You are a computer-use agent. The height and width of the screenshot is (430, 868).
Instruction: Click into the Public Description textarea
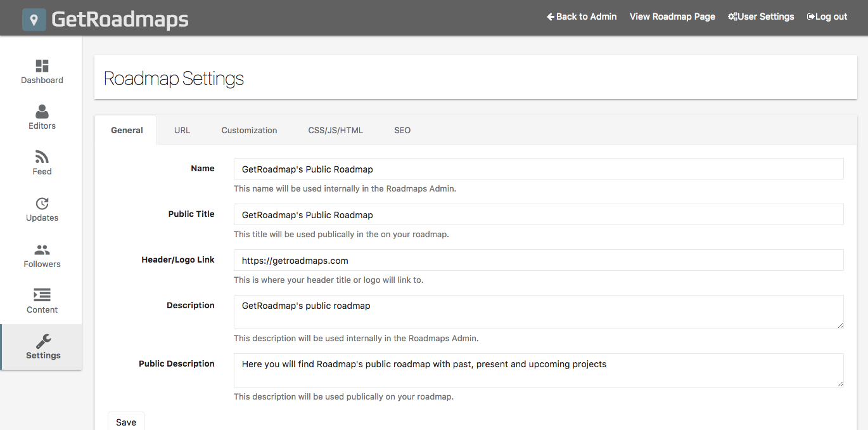[539, 370]
